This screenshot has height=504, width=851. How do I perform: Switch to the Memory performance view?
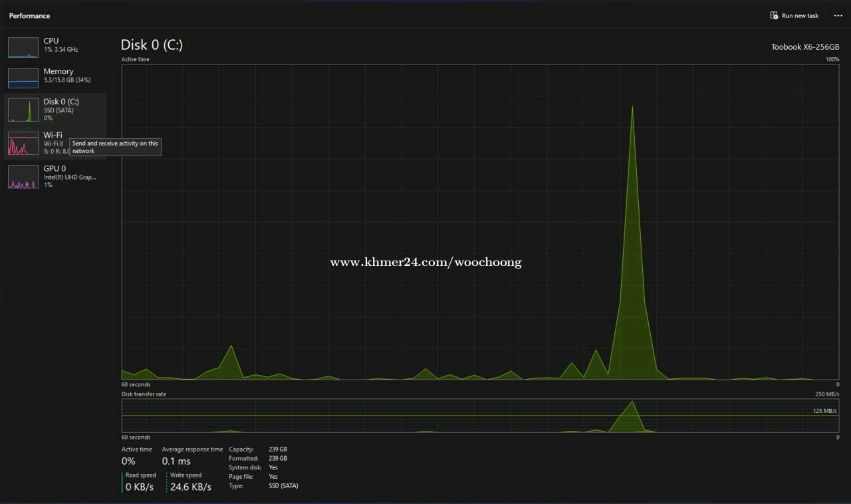(55, 77)
